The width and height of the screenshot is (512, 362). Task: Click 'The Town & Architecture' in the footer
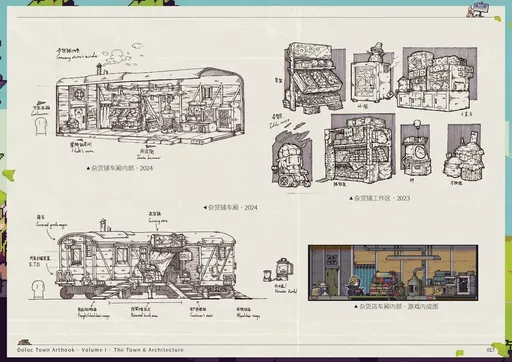(149, 350)
